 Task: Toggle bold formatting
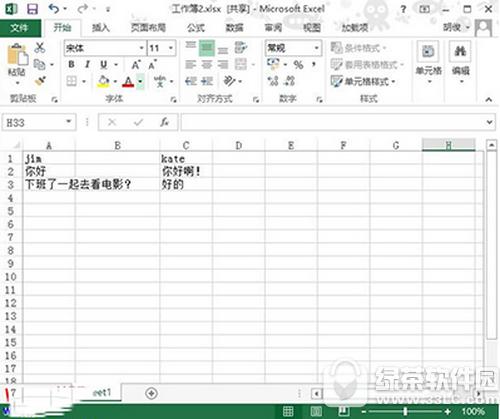[x=71, y=64]
